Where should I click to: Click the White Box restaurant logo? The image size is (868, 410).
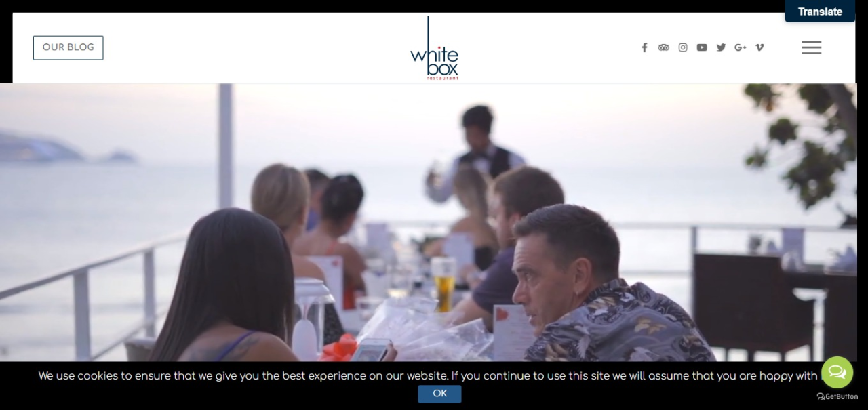point(434,49)
